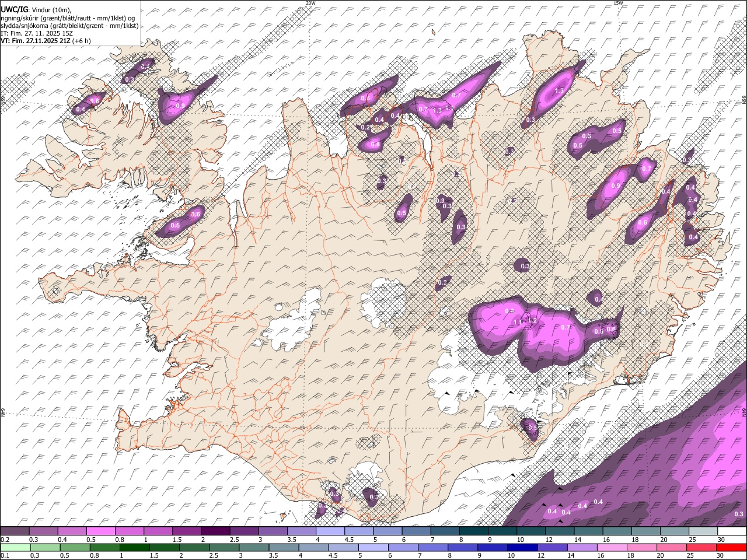Click the darkest purple swatch at 2 in top row
The image size is (747, 560).
pos(216,531)
